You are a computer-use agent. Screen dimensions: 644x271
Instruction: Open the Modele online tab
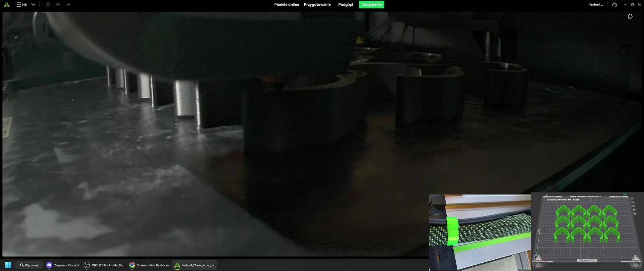(287, 5)
